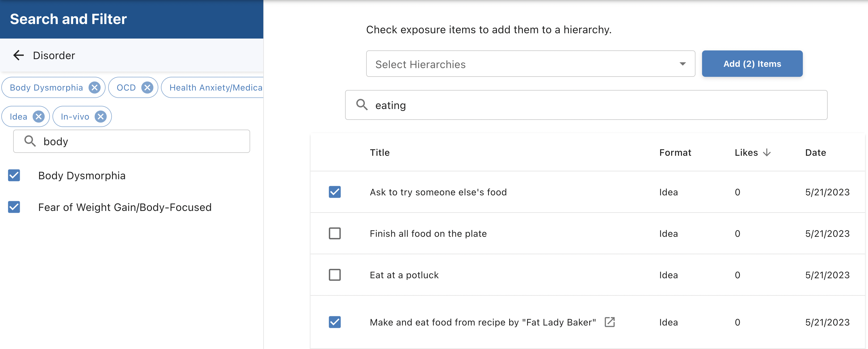Click the back arrow next to Disorder
The image size is (868, 349).
point(18,55)
